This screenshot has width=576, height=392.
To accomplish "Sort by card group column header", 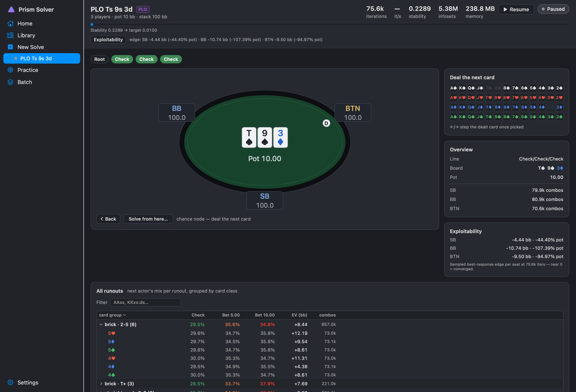I will click(112, 315).
